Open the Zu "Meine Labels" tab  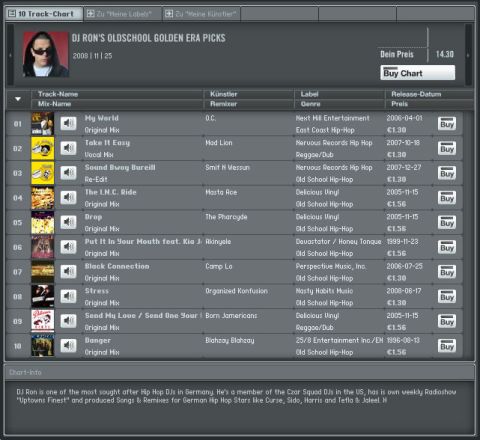[123, 14]
